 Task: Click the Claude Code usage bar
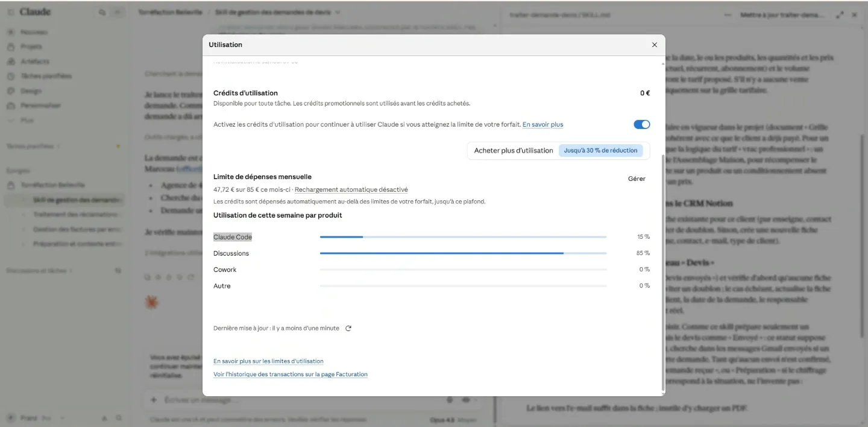click(x=463, y=237)
